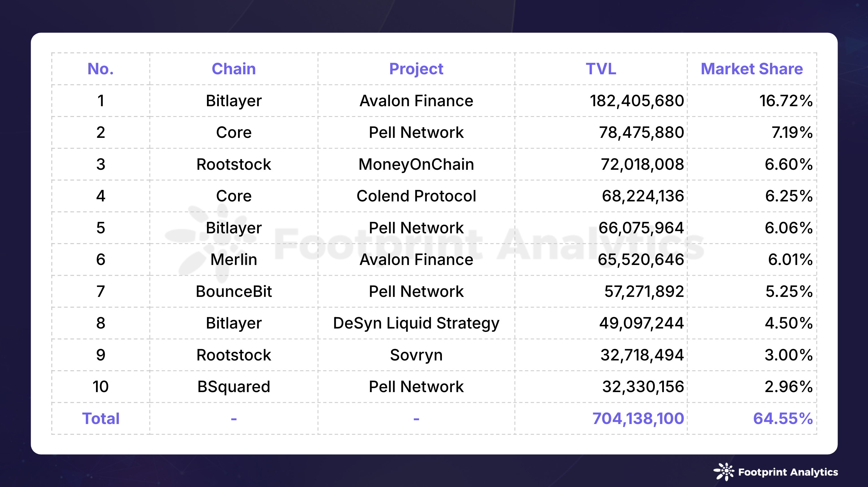868x487 pixels.
Task: Click the Footprint Analytics logo icon
Action: [x=724, y=471]
